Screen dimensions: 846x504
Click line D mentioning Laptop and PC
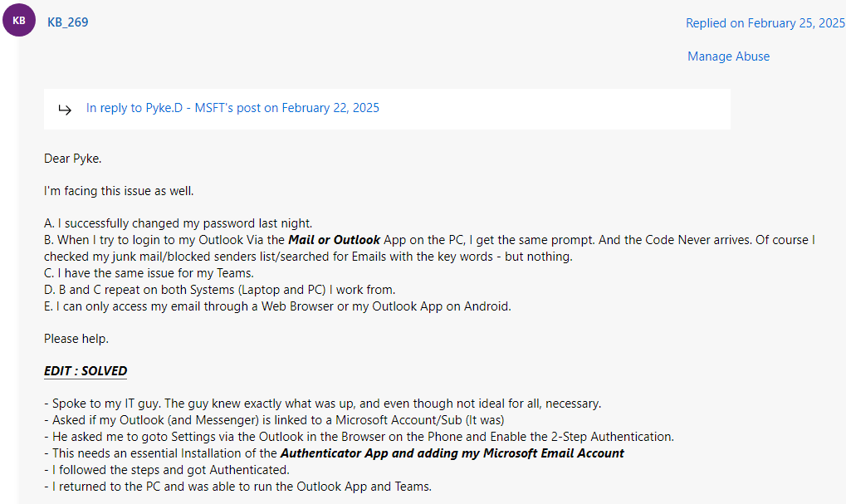(x=219, y=290)
